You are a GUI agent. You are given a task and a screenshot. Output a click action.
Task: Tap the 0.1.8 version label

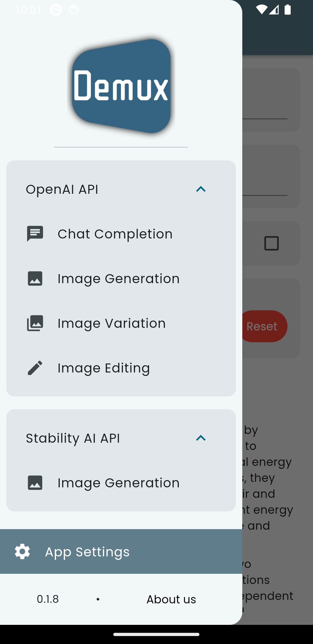[x=48, y=599]
